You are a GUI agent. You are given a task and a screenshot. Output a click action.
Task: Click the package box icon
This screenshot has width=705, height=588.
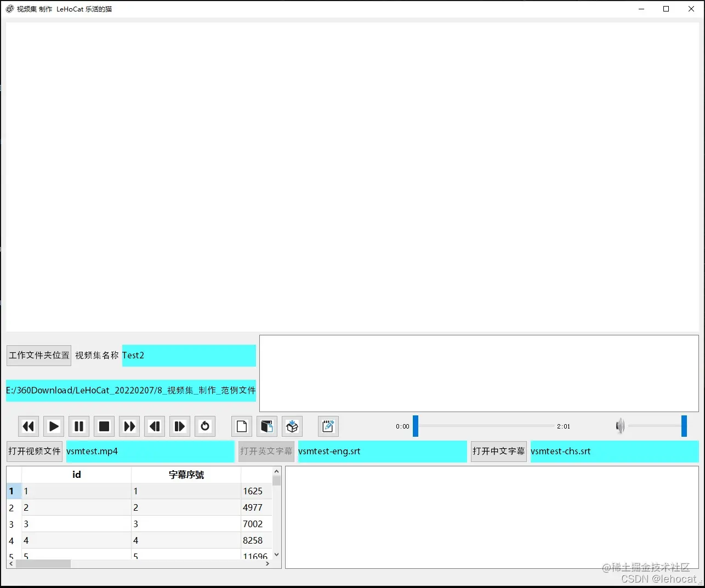coord(292,426)
